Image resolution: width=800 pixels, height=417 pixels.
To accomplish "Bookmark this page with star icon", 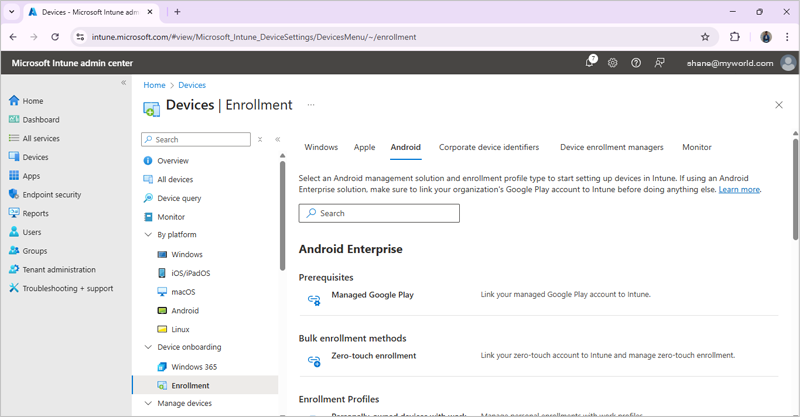I will pyautogui.click(x=705, y=37).
